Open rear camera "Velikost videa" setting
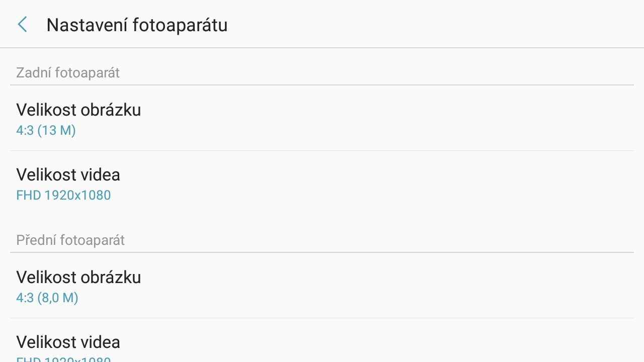Image resolution: width=644 pixels, height=362 pixels. pyautogui.click(x=68, y=174)
